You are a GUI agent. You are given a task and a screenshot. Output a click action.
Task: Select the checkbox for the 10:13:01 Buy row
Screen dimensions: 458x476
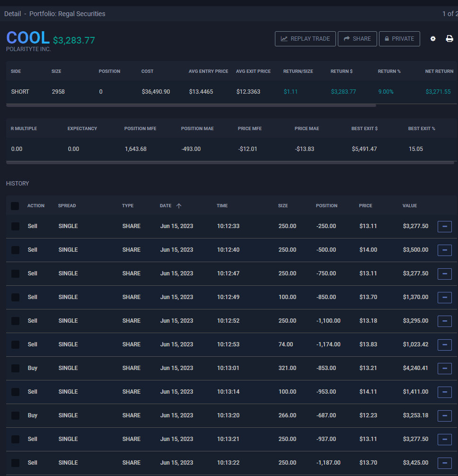(x=15, y=368)
